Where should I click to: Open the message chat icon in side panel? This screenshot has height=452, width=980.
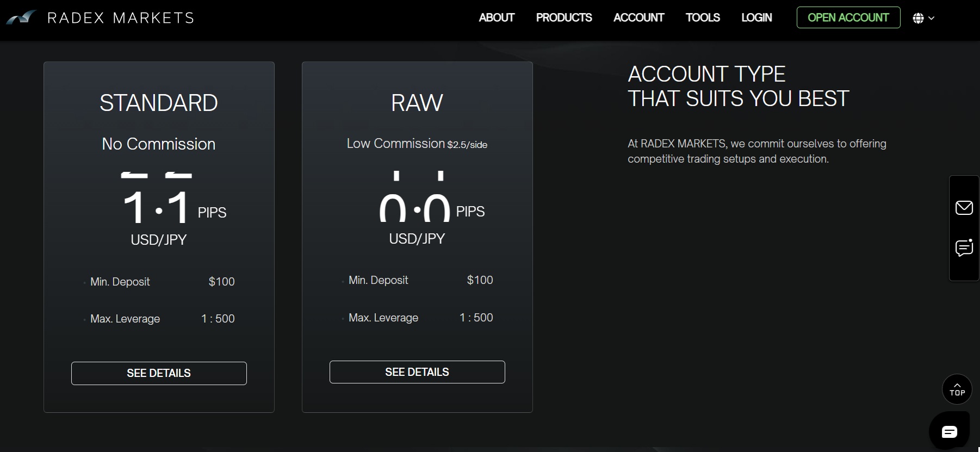(x=964, y=248)
